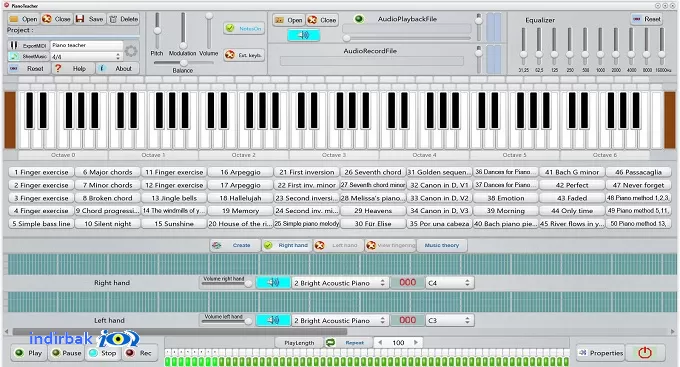Image resolution: width=680 pixels, height=367 pixels.
Task: Open the gear settings icon beside project name
Action: click(x=131, y=51)
